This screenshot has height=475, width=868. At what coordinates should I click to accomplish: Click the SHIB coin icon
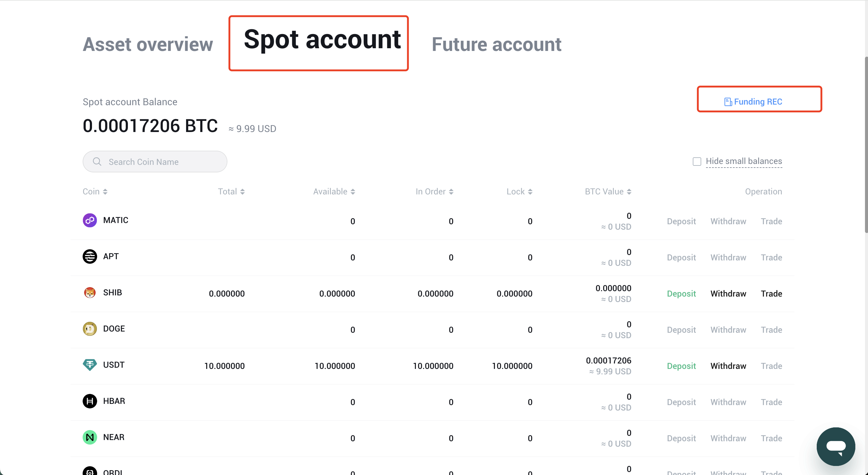(90, 293)
